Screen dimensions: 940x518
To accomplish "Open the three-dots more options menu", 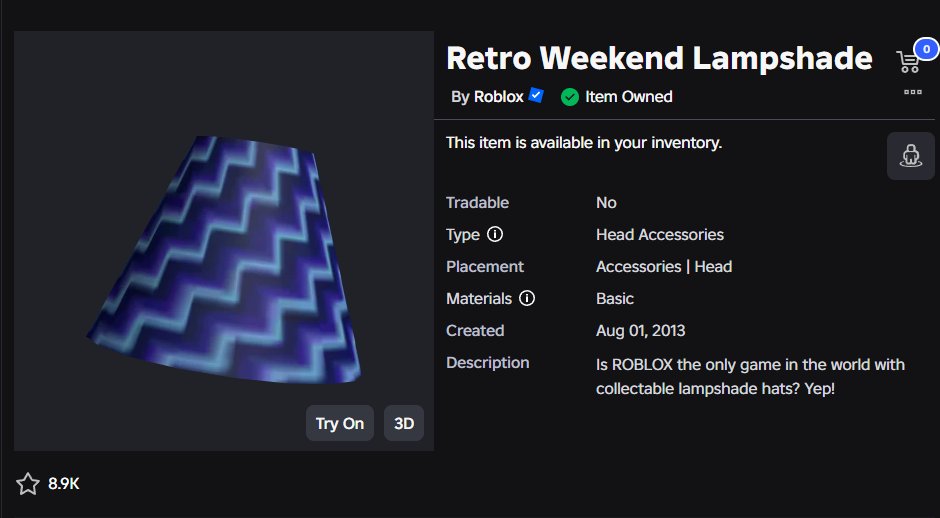I will tap(912, 92).
